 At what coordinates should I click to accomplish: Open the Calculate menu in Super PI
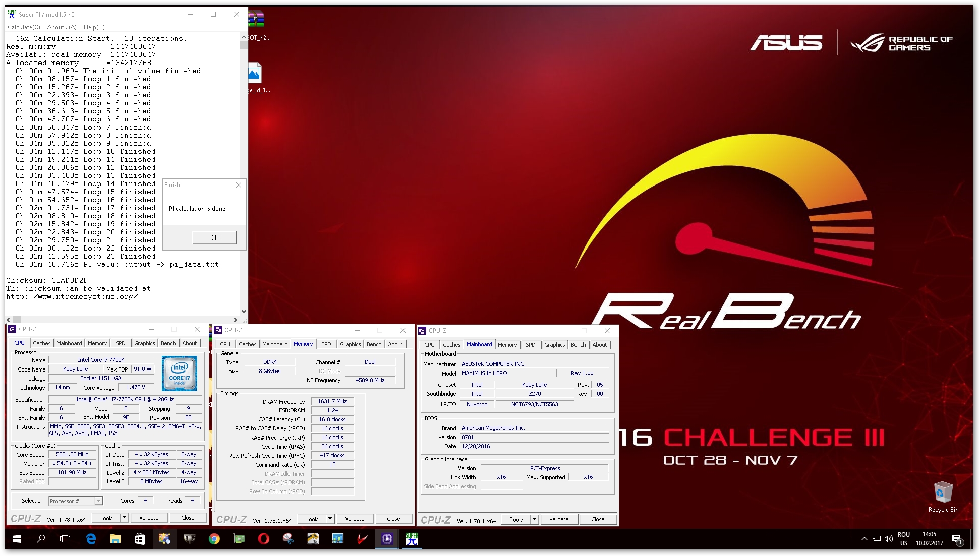point(23,27)
